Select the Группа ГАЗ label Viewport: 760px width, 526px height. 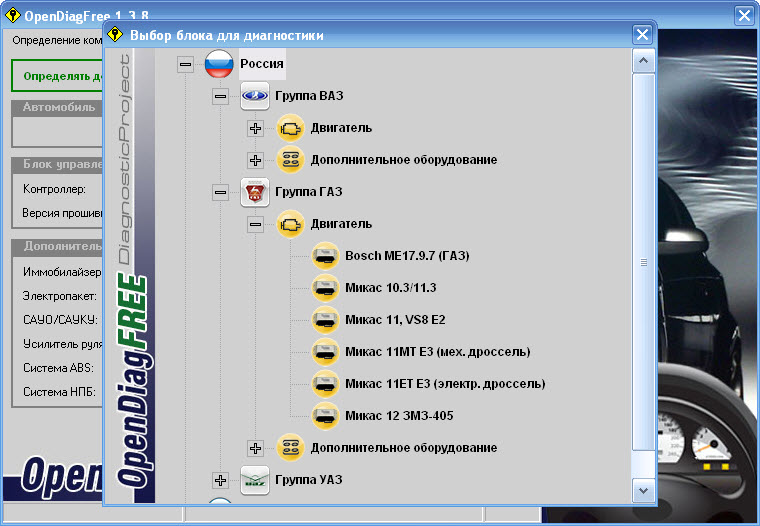point(309,192)
